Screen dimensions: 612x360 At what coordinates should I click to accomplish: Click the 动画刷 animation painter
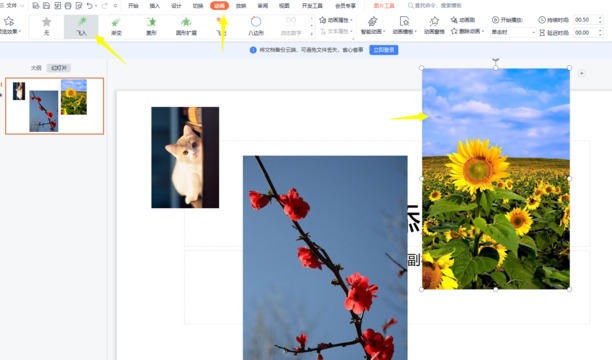(463, 20)
